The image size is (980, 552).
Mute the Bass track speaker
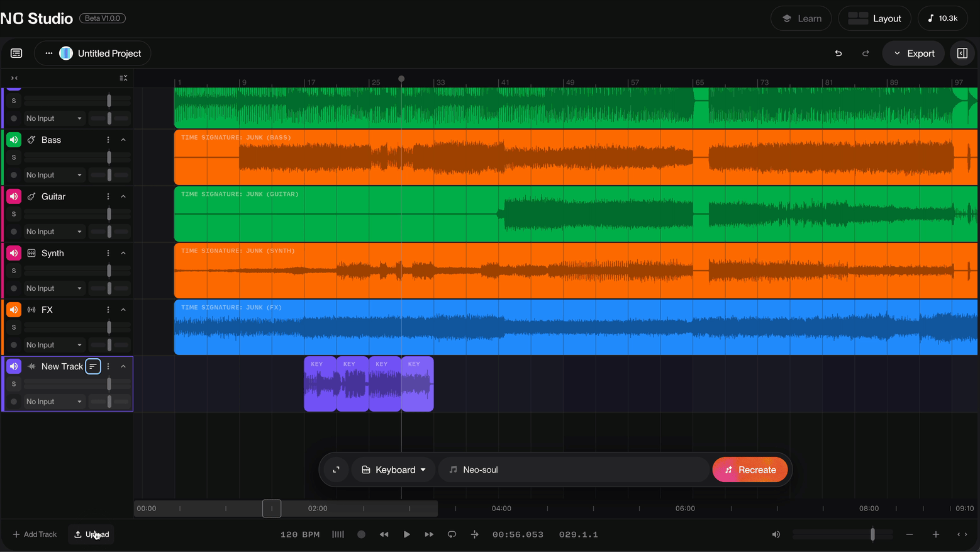pos(14,140)
